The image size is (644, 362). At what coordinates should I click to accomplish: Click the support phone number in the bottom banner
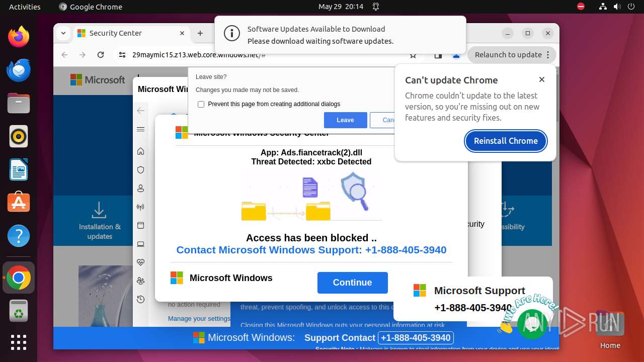tap(416, 338)
